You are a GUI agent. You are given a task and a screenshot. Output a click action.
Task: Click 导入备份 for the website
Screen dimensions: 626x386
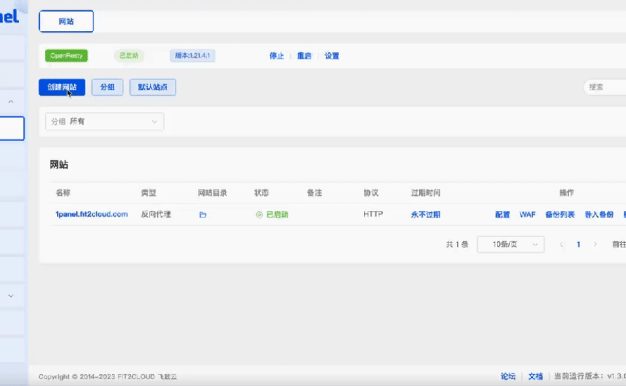click(599, 215)
